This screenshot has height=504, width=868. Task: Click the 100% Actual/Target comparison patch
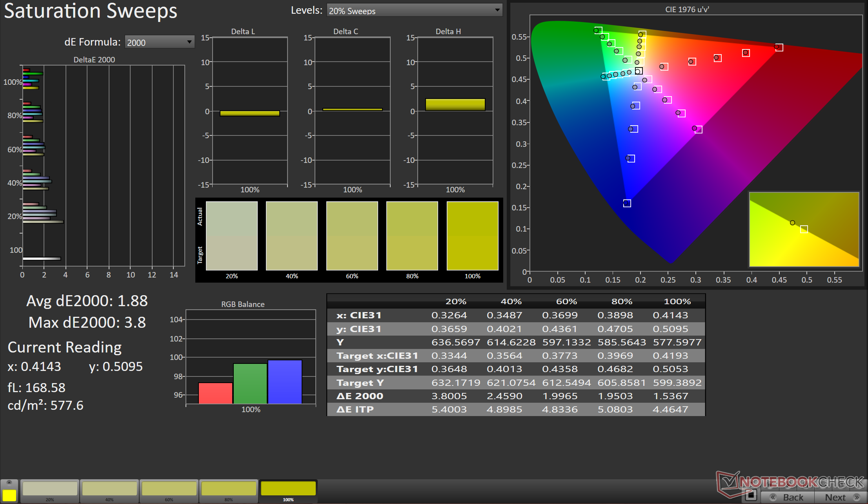point(472,236)
